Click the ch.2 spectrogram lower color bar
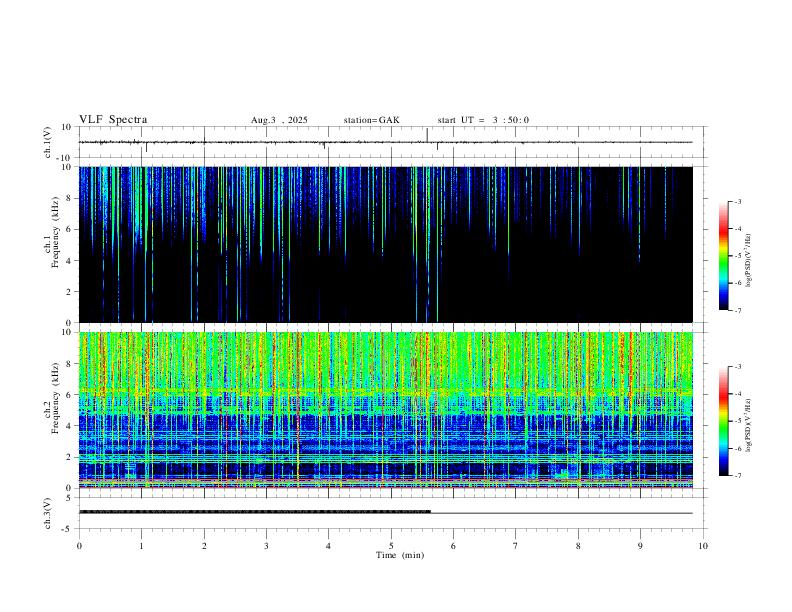 (x=724, y=421)
